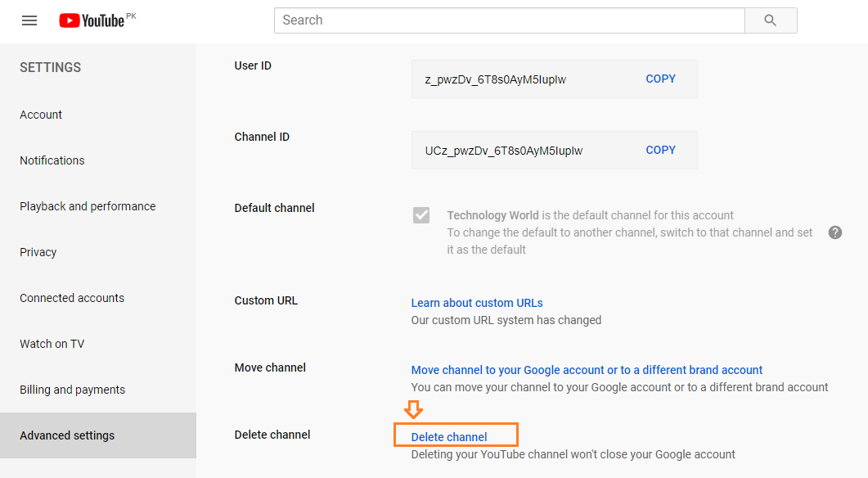Select Watch on TV
868x478 pixels.
52,344
